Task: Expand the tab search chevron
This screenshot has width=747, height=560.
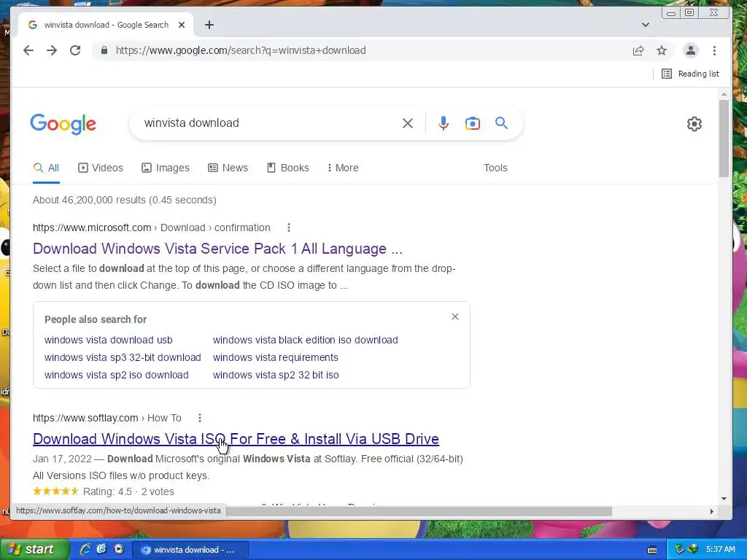Action: click(645, 25)
